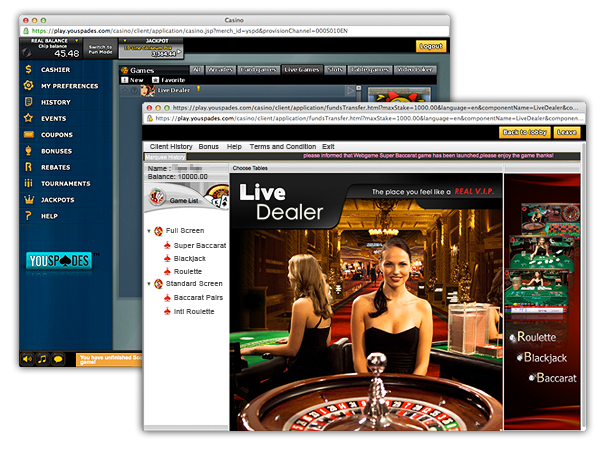This screenshot has height=450, width=607.
Task: Click Back to lobby button
Action: tap(525, 132)
